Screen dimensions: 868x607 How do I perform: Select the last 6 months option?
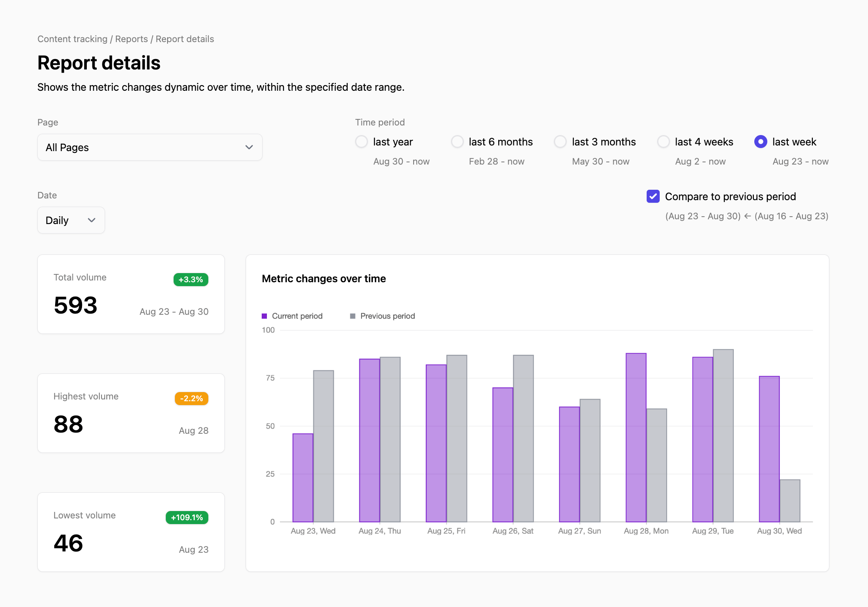457,142
